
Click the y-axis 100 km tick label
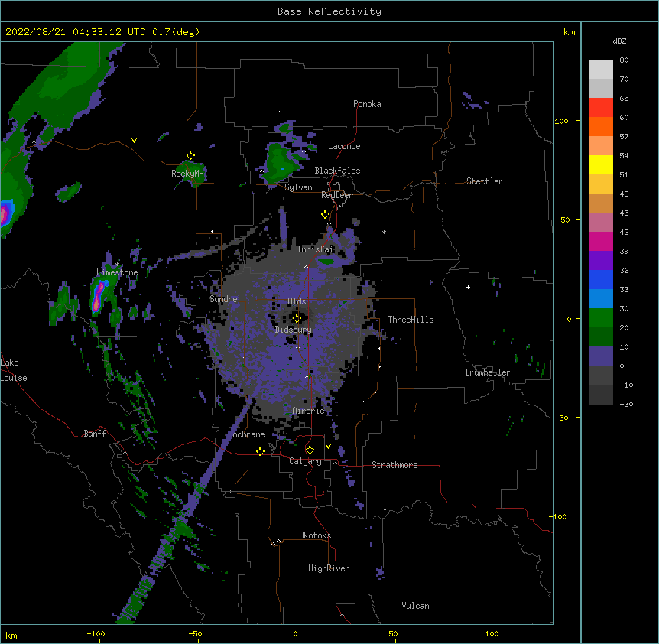(x=561, y=121)
